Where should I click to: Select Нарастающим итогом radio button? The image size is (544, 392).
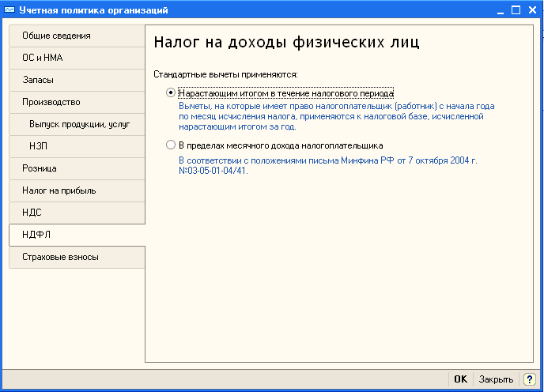pyautogui.click(x=171, y=92)
